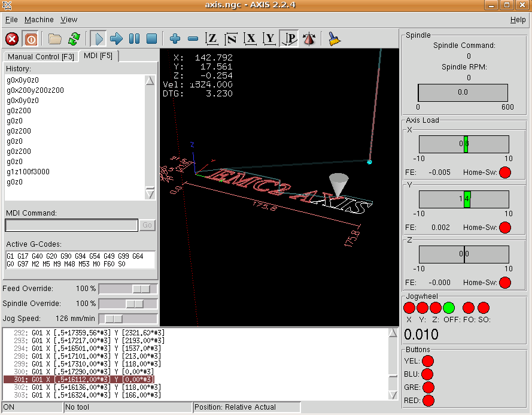532x415 pixels.
Task: Click the Go button next to MDI Command
Action: [x=147, y=225]
